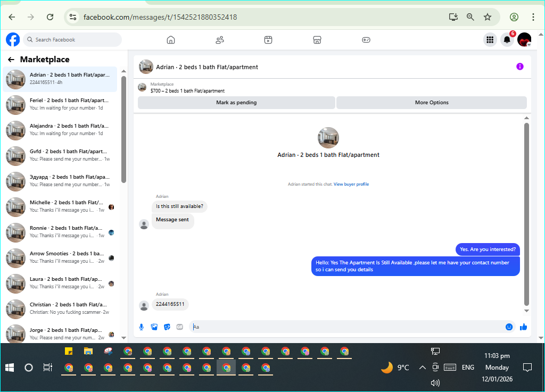Open the Marketplace storefront icon
Screen dimensions: 545x392
point(317,40)
